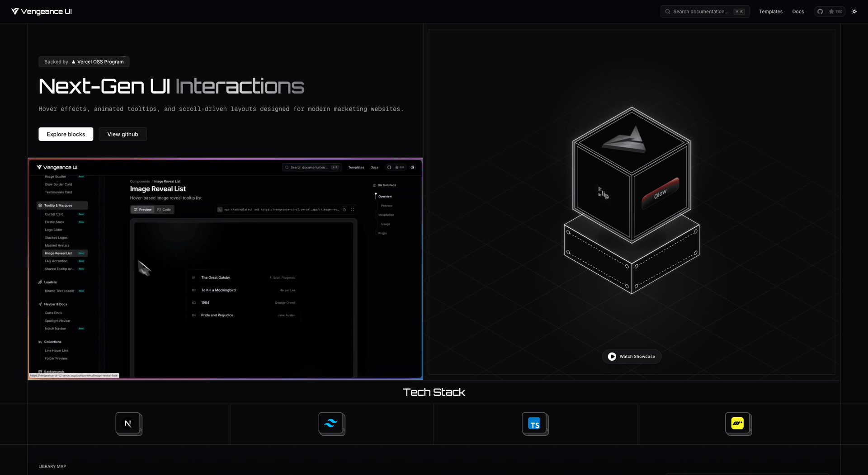868x475 pixels.
Task: Open the GitHub repository star badge
Action: (x=829, y=12)
